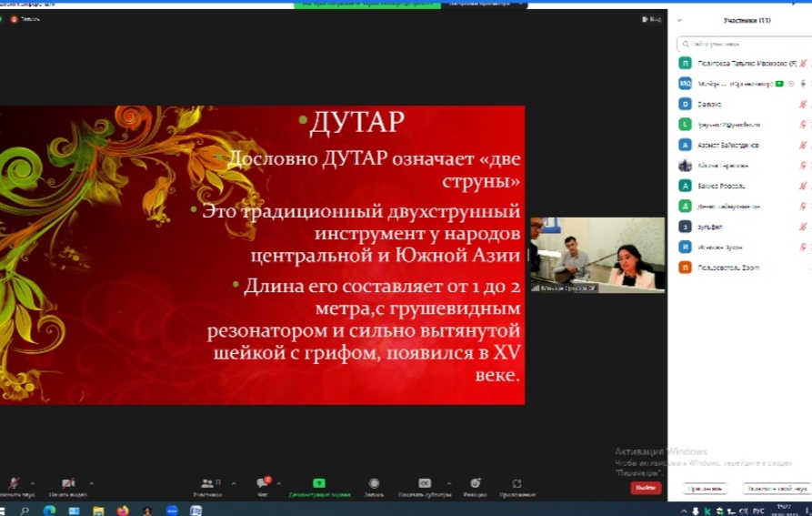Toggle the unmute myself button in panel
812x516 pixels.
point(775,489)
